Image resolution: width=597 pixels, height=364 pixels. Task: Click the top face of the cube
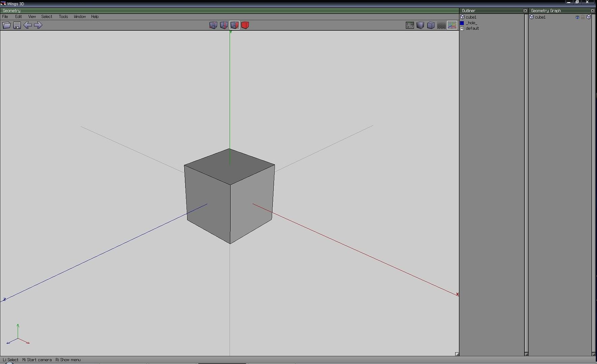(x=229, y=166)
